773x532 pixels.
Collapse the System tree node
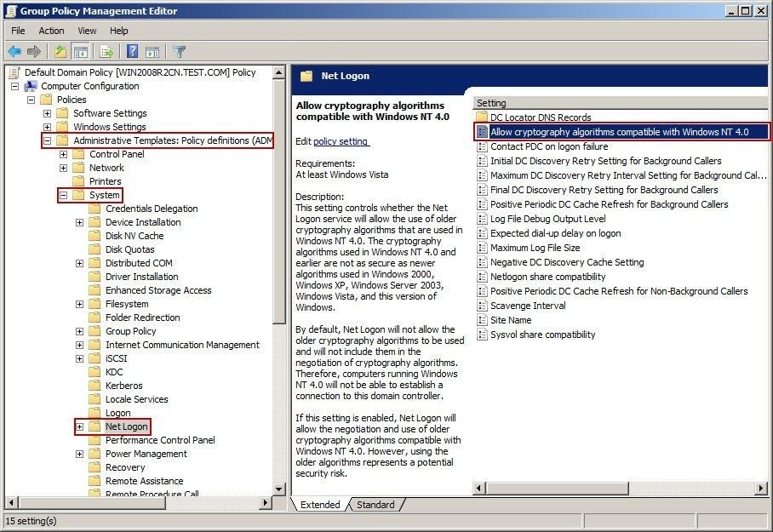pyautogui.click(x=63, y=195)
